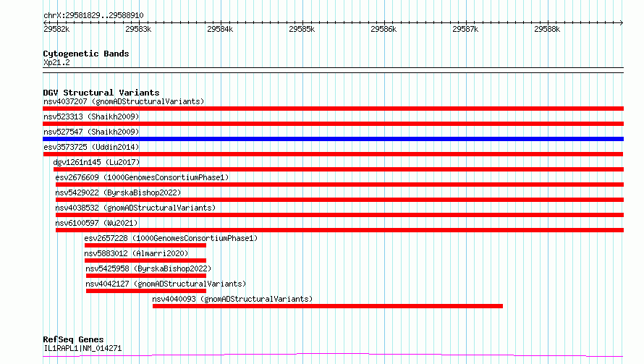Click the 29582k ruler tick label

pos(56,29)
